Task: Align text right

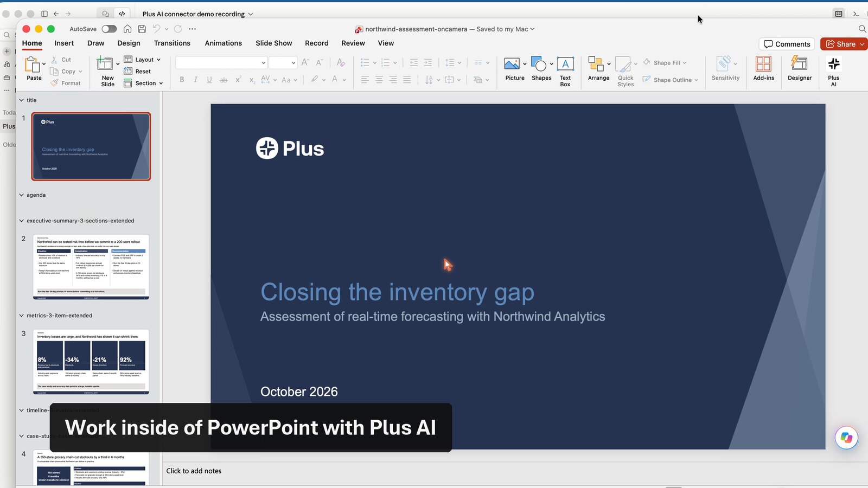Action: [393, 80]
